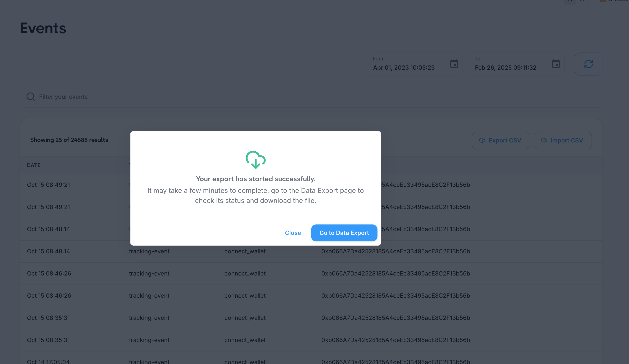Image resolution: width=629 pixels, height=364 pixels.
Task: Click the upload cloud icon on Import CSV
Action: coord(544,140)
